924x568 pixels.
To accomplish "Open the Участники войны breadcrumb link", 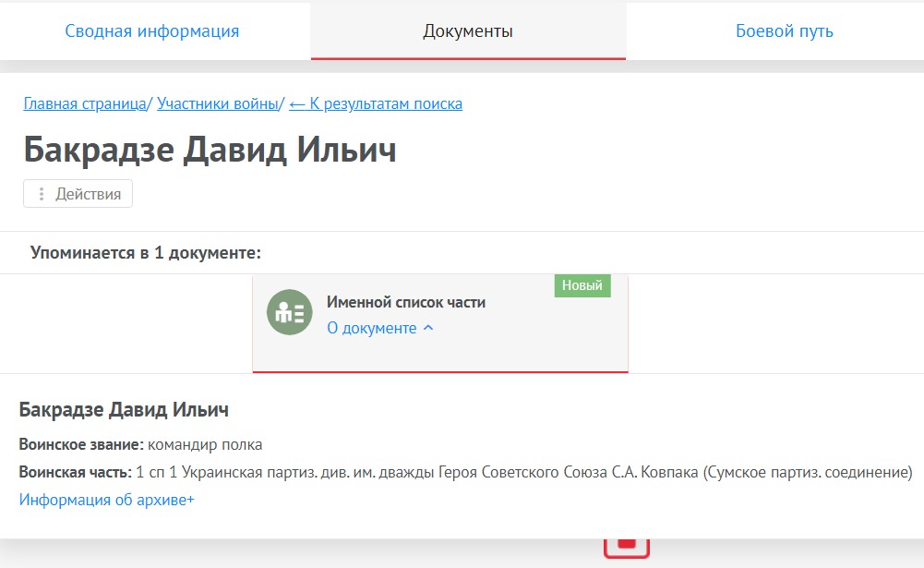I will pos(219,103).
